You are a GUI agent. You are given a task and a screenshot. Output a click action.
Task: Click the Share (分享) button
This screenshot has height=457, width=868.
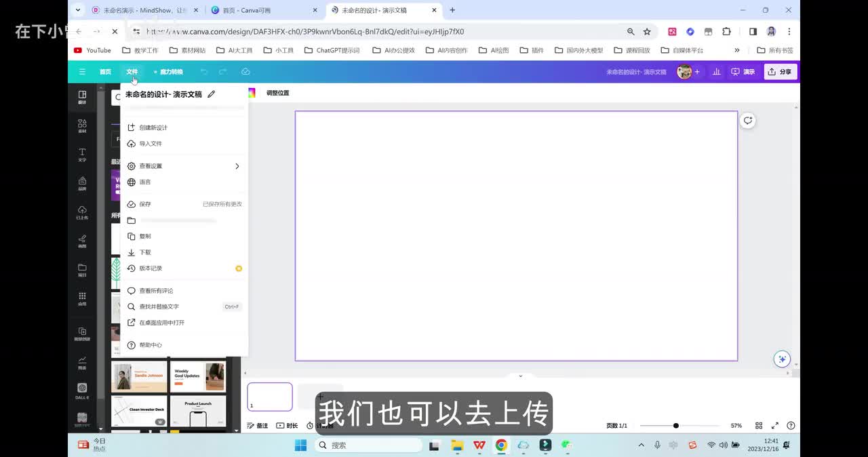point(780,72)
